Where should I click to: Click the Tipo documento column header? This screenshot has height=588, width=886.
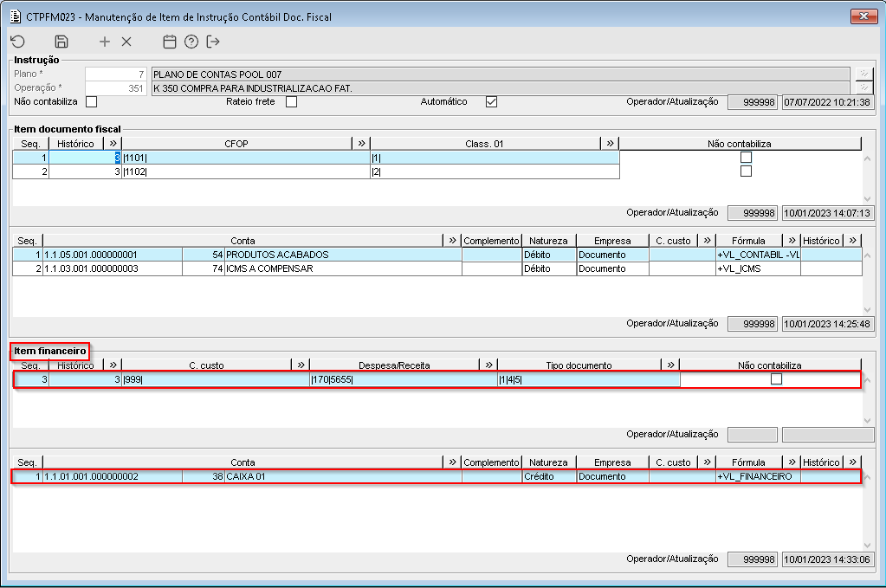coord(579,365)
